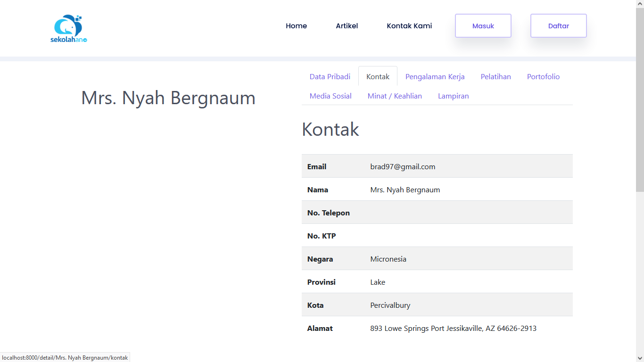View the Portofolio tab
Viewport: 644px width, 362px height.
(543, 76)
